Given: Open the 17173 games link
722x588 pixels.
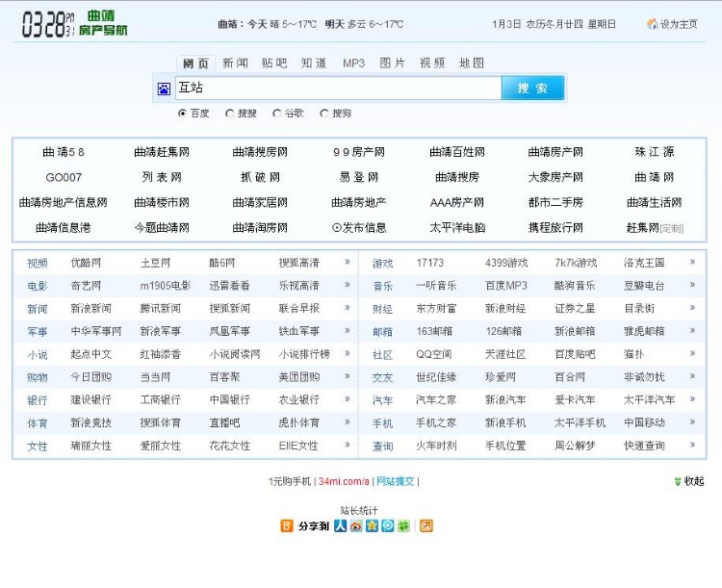Looking at the screenshot, I should pyautogui.click(x=430, y=263).
